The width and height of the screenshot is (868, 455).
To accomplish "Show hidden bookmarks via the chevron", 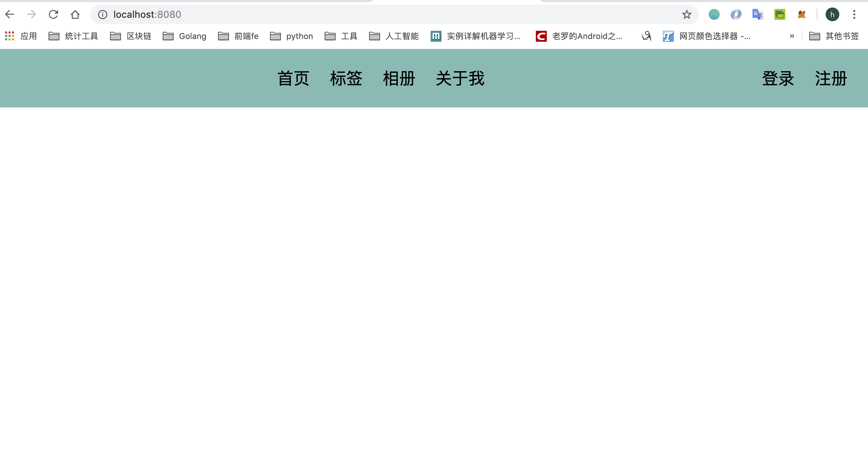I will pyautogui.click(x=792, y=36).
